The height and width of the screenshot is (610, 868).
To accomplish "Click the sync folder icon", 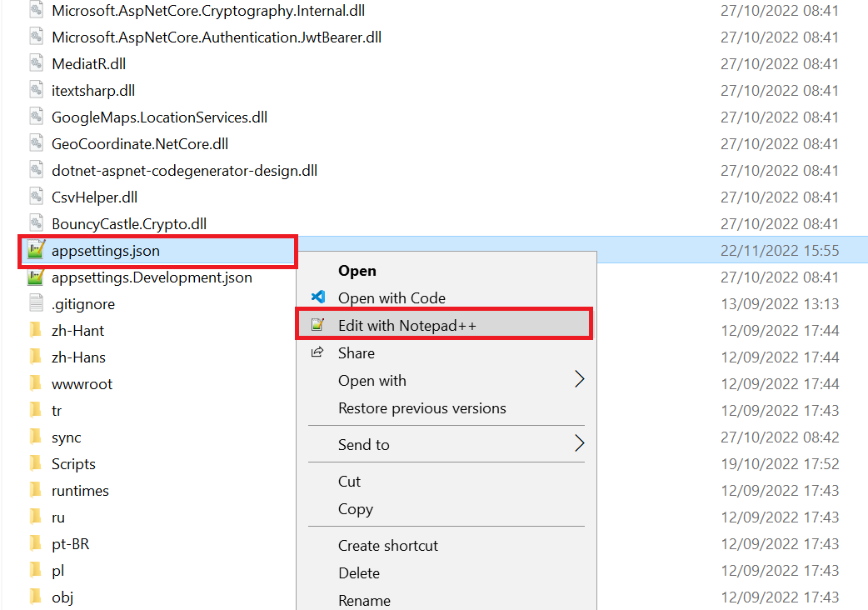I will [x=36, y=437].
